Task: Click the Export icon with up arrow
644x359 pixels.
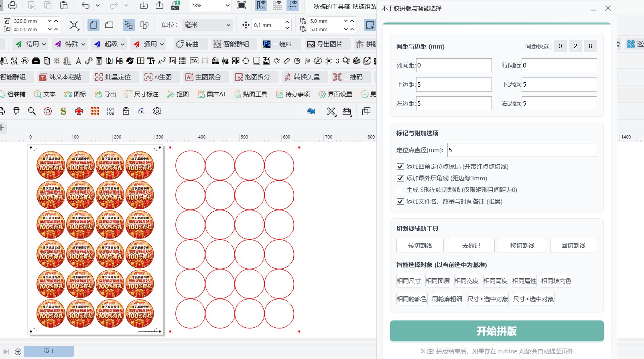Action: coord(159,5)
